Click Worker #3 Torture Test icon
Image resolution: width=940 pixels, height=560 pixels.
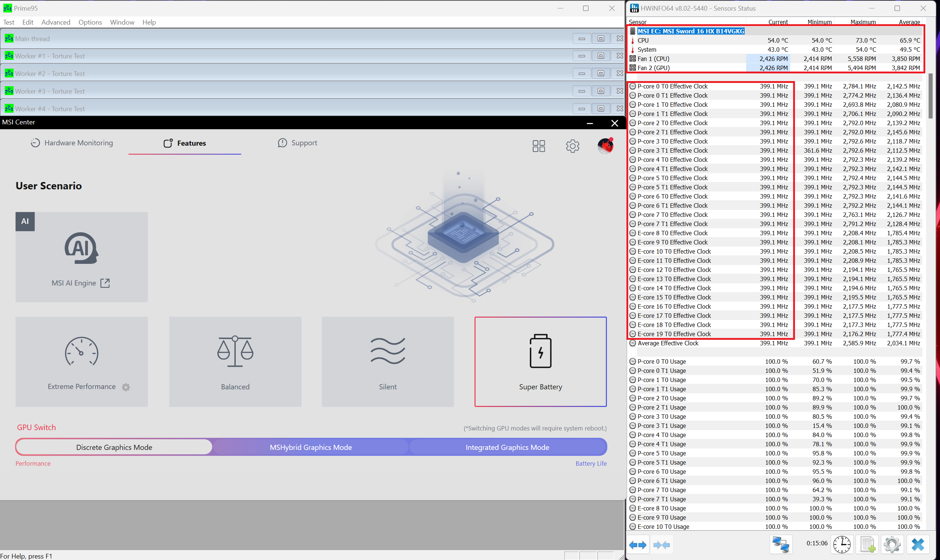[9, 91]
